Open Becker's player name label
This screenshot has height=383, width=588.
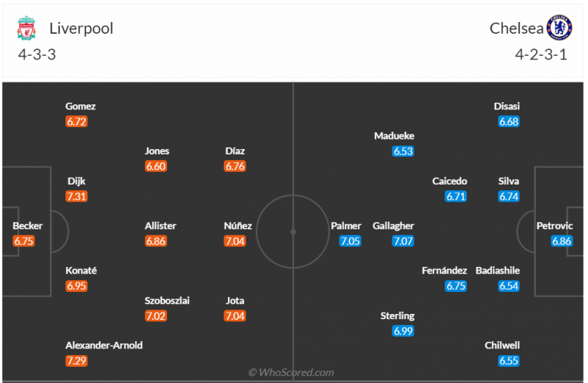pyautogui.click(x=28, y=226)
